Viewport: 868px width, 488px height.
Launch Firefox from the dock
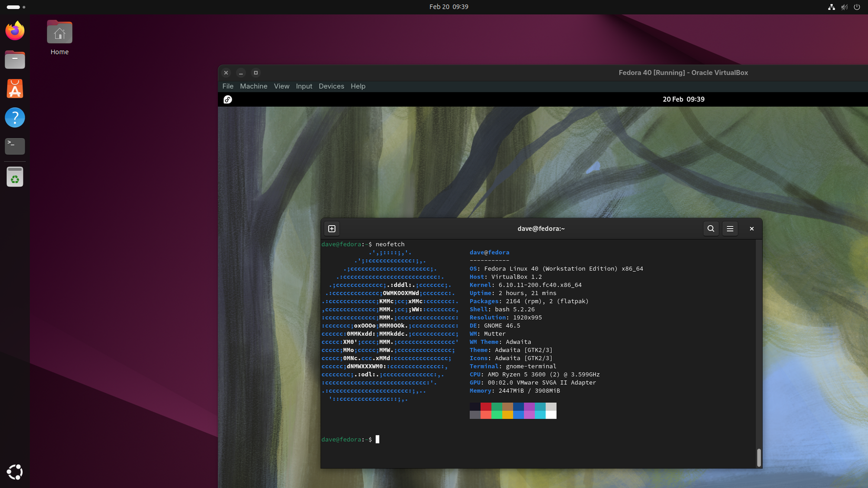15,31
